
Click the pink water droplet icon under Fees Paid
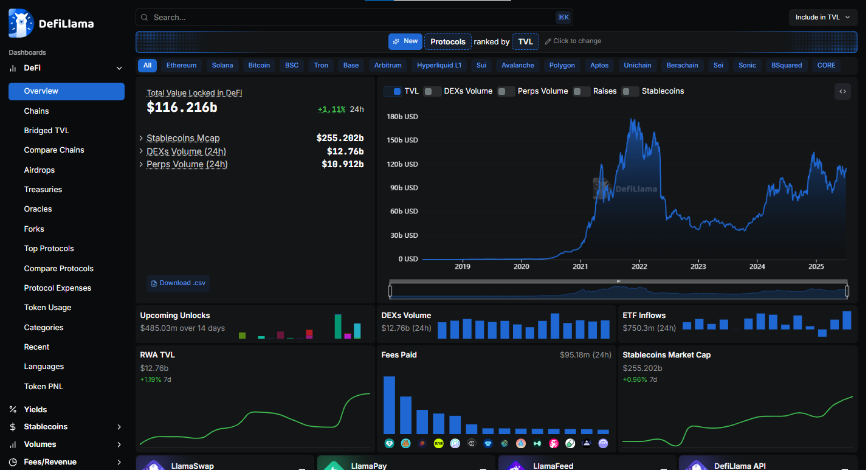click(x=521, y=443)
